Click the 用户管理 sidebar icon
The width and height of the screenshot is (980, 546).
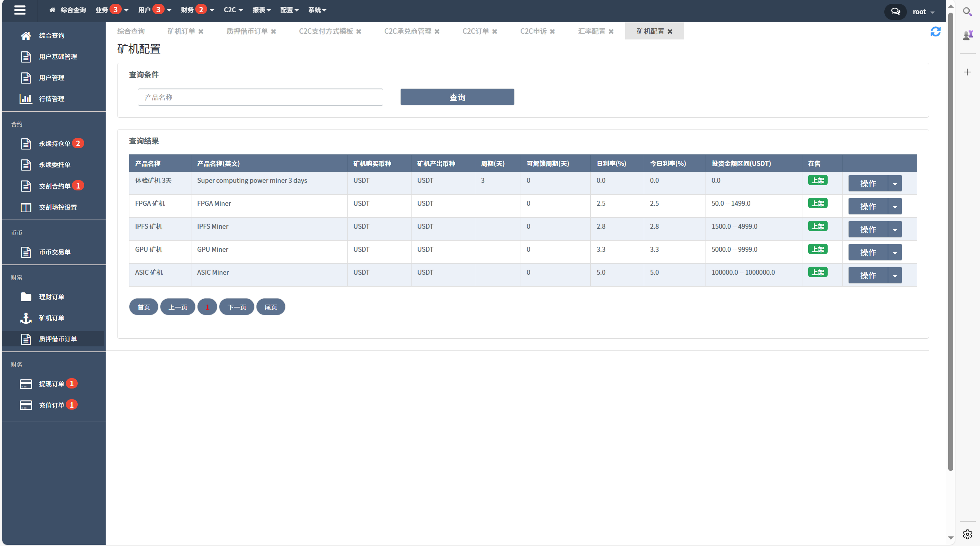click(x=26, y=77)
